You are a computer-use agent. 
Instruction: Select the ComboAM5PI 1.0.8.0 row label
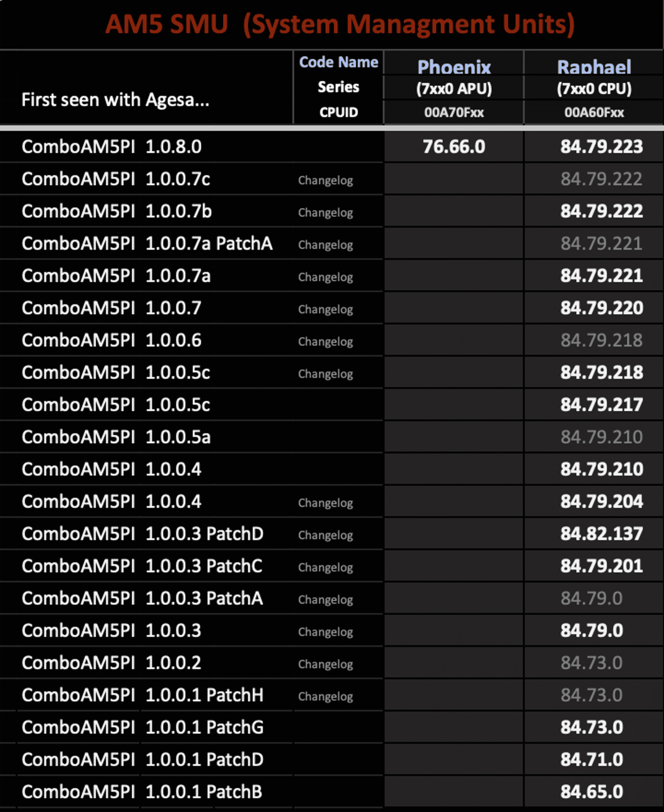[111, 147]
